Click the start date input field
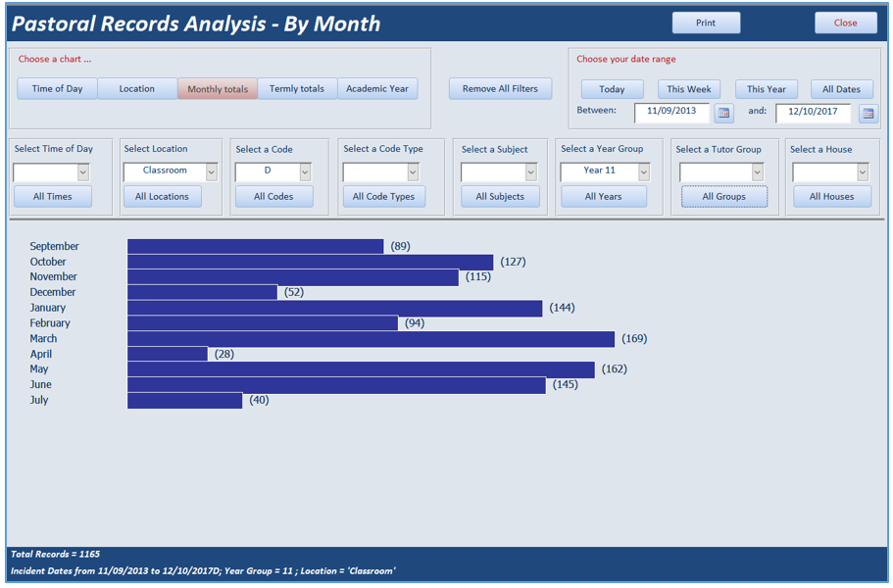Image resolution: width=893 pixels, height=588 pixels. point(671,112)
